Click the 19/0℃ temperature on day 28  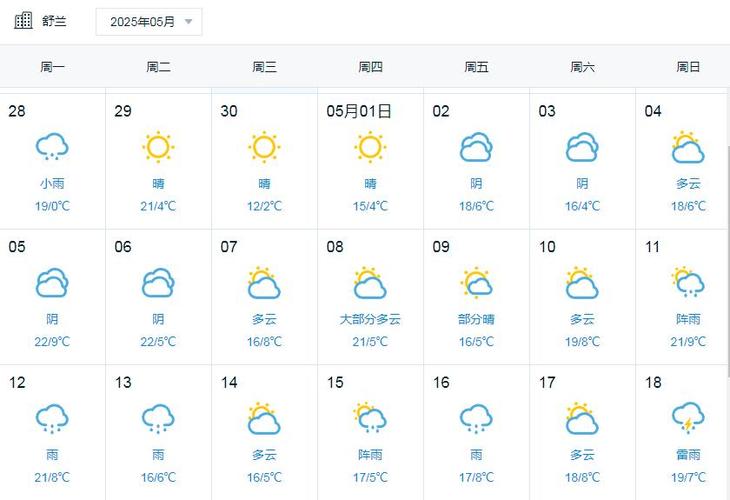tap(52, 206)
